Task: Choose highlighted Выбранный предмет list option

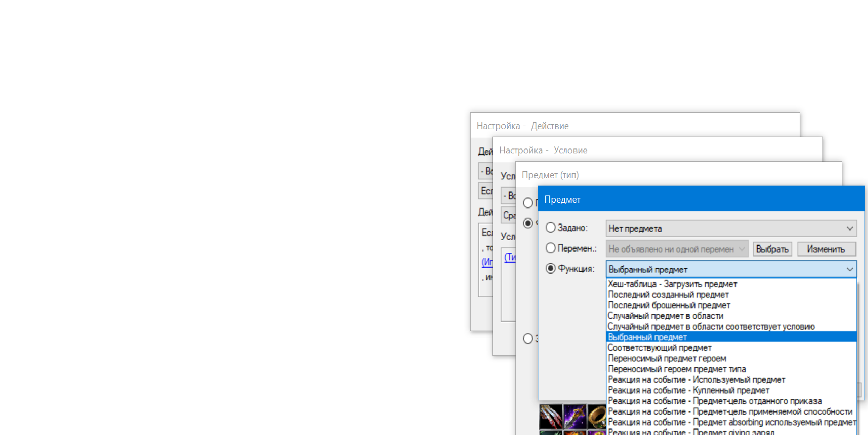Action: tap(731, 337)
